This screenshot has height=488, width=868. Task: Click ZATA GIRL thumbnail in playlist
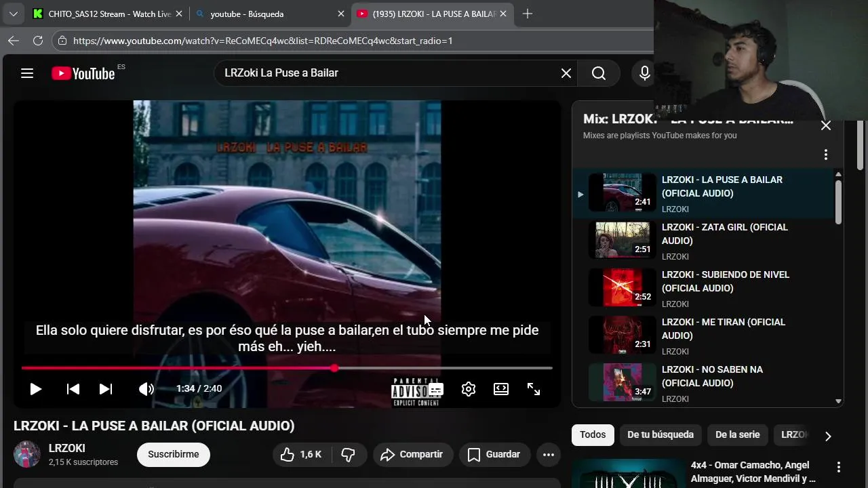point(622,240)
